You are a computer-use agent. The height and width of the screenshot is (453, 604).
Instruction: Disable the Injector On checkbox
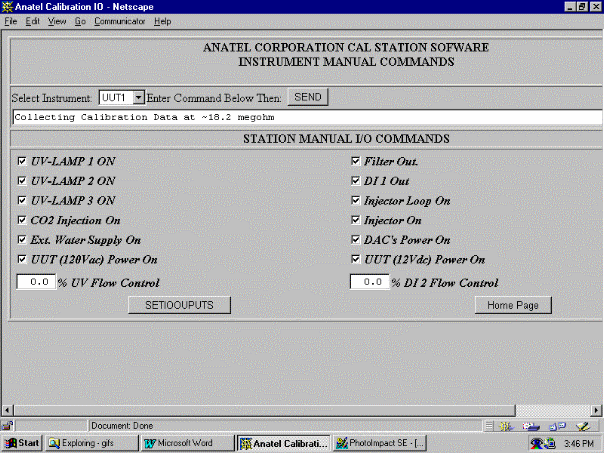(x=356, y=220)
